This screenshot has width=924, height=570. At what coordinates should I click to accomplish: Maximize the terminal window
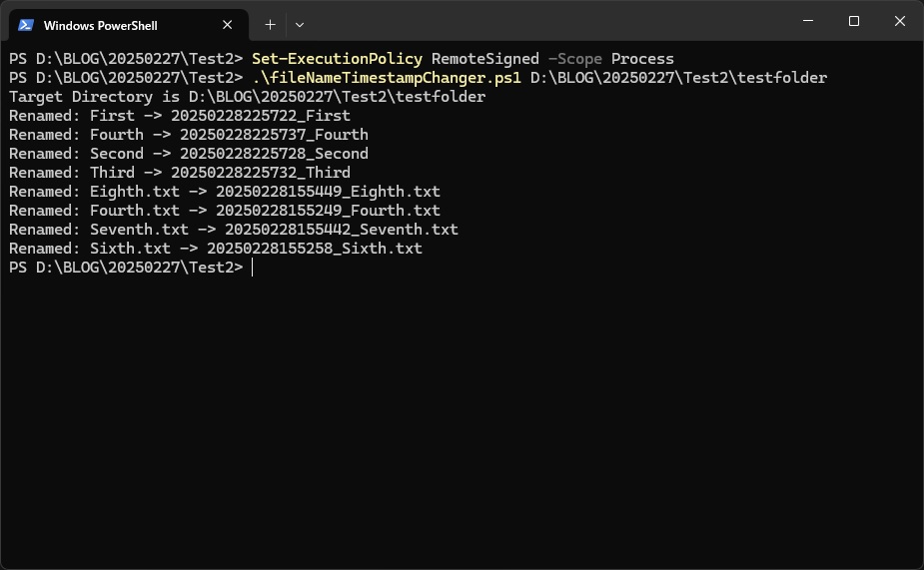pos(854,21)
